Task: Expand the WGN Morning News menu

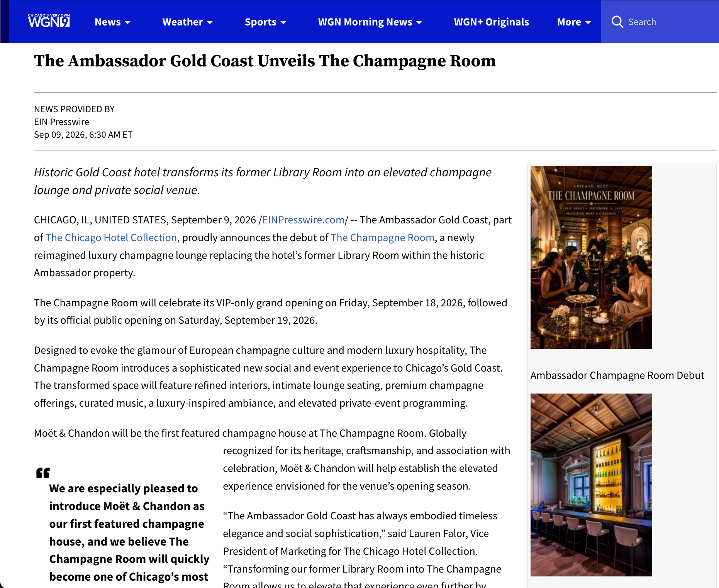Action: coord(370,22)
